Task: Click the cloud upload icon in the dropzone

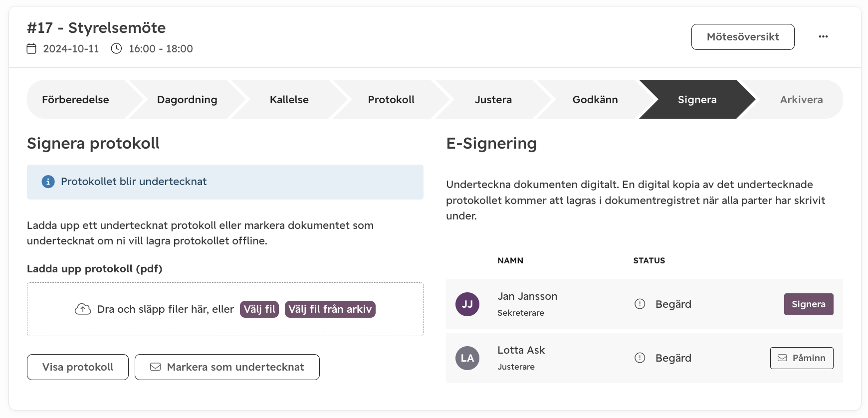Action: click(x=83, y=309)
